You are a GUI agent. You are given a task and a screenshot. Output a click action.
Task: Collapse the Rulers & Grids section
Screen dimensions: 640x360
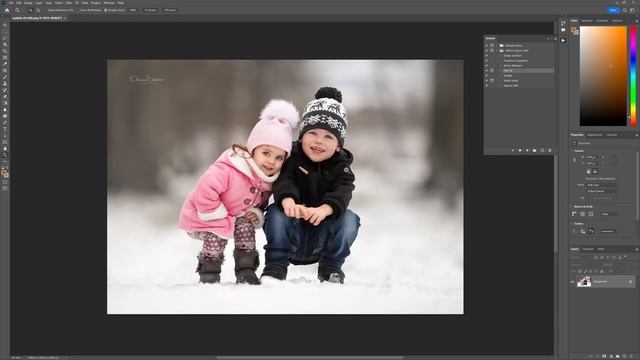tap(572, 207)
